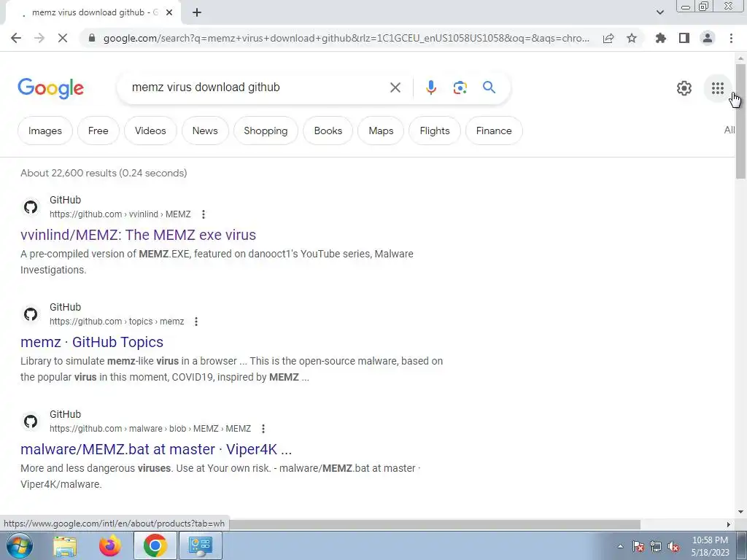Screen dimensions: 747x560
Task: Stop loading the page
Action: [63, 38]
